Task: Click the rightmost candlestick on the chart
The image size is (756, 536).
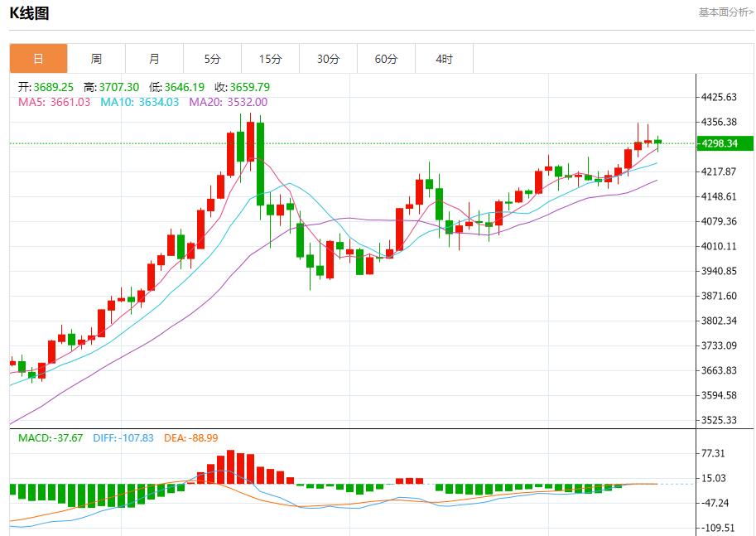Action: point(657,142)
